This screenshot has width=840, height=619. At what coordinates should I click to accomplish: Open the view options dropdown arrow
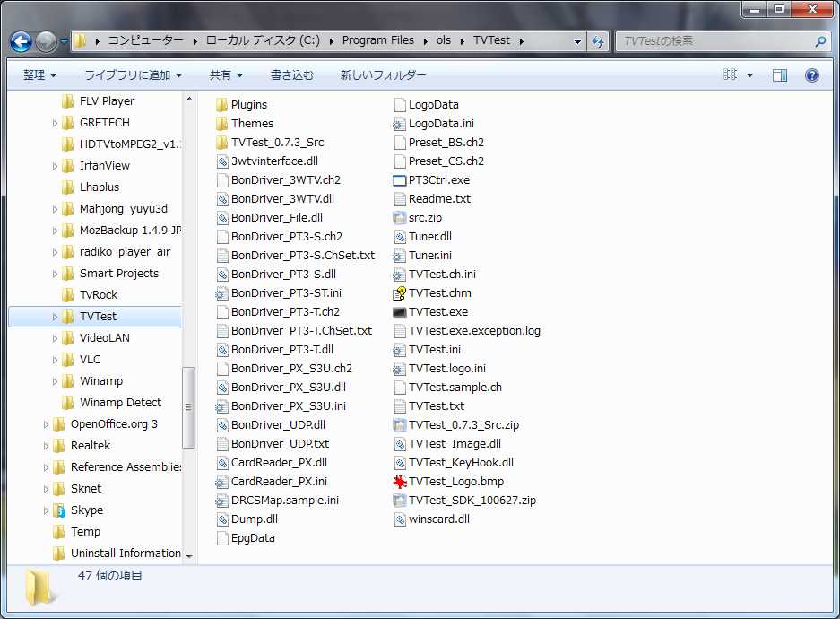[x=749, y=75]
